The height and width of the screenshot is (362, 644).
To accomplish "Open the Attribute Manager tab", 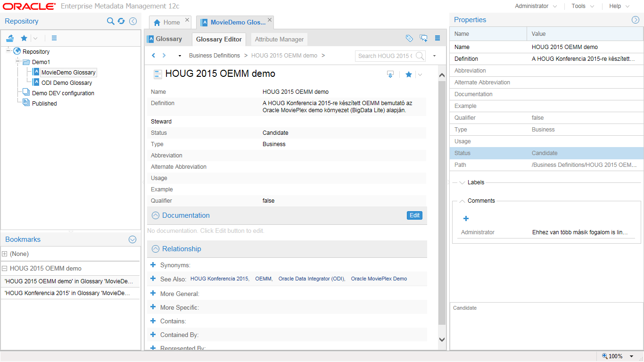I will pyautogui.click(x=279, y=39).
